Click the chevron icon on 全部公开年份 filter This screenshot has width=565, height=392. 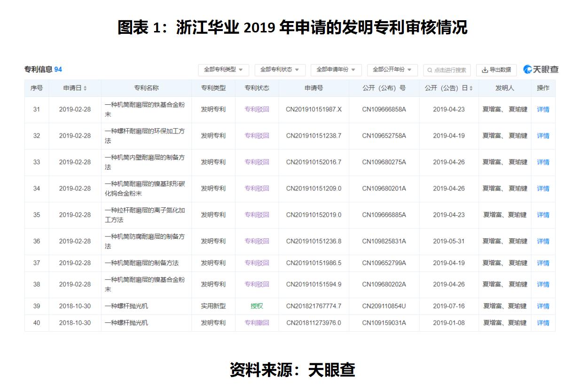[410, 70]
